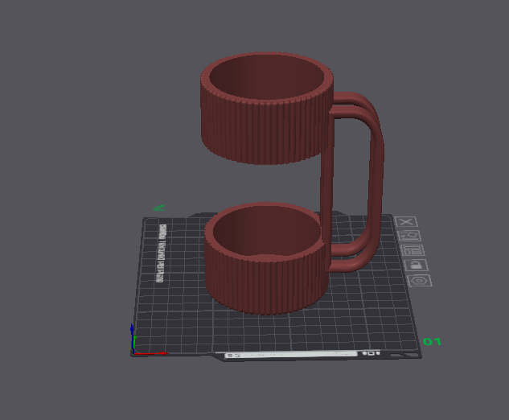This screenshot has width=509, height=420.
Task: Click the green Y-axis arrow at origin
Action: pos(135,343)
